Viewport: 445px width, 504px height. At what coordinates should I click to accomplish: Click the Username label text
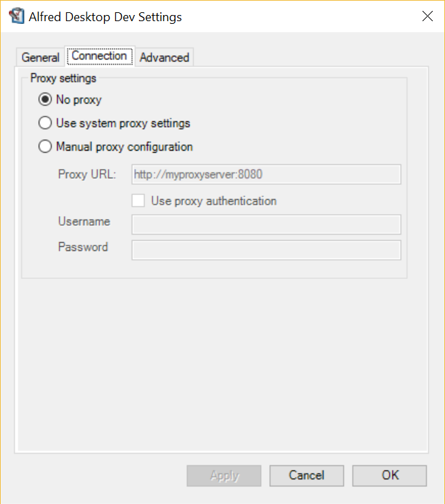click(x=84, y=222)
